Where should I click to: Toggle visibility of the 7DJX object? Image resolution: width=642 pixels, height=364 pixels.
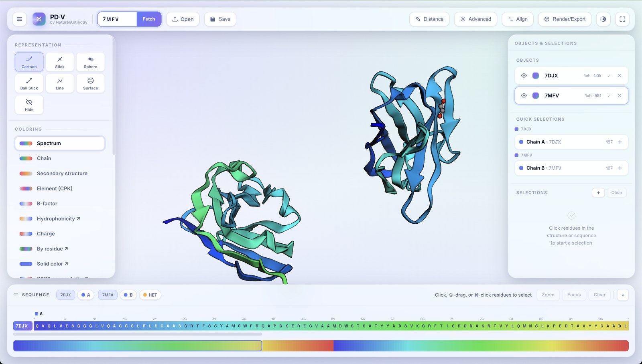pyautogui.click(x=524, y=76)
